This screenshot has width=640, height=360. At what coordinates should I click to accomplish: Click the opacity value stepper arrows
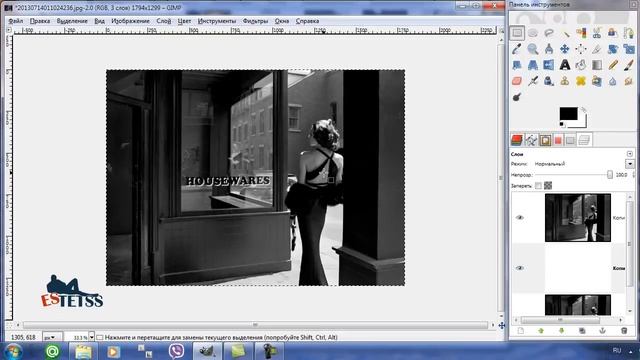(633, 175)
